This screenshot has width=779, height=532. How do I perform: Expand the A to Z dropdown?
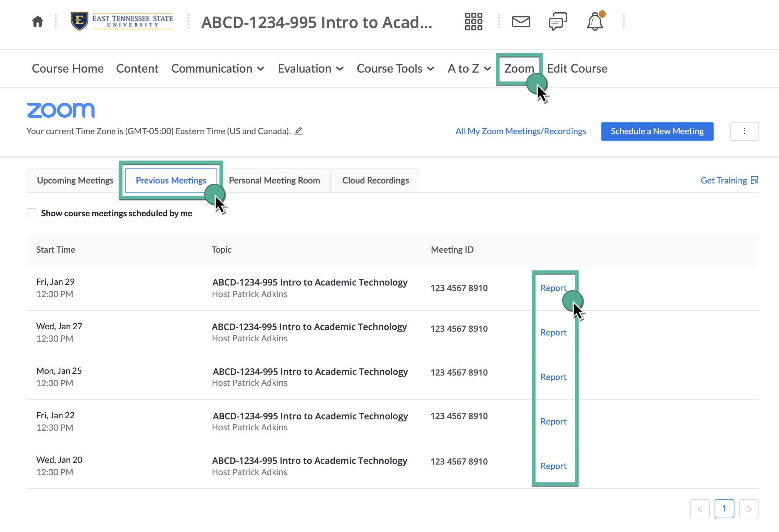point(469,68)
